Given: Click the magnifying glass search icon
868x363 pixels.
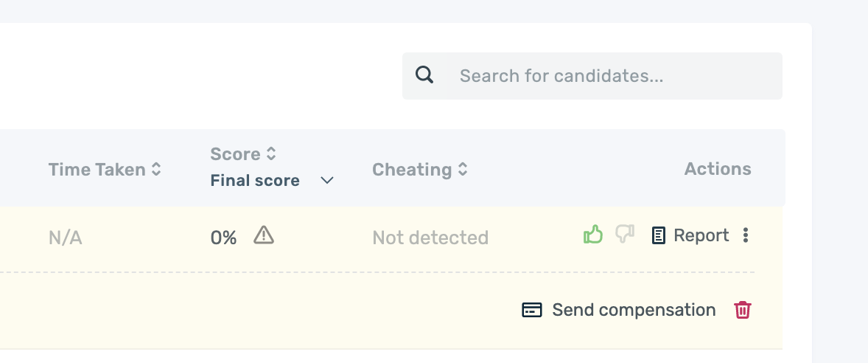Looking at the screenshot, I should click(424, 75).
